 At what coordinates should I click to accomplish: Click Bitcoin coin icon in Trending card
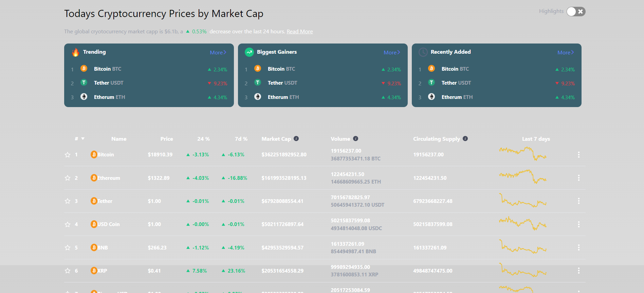[x=84, y=68]
